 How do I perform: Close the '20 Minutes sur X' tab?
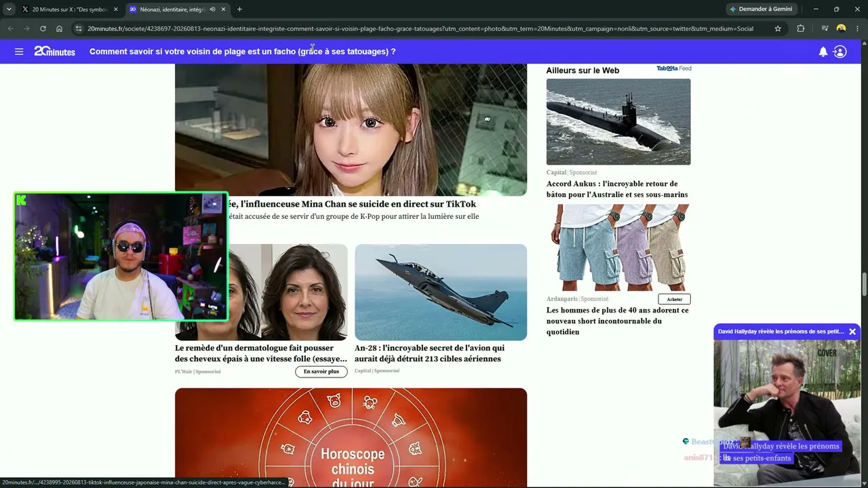coord(116,9)
